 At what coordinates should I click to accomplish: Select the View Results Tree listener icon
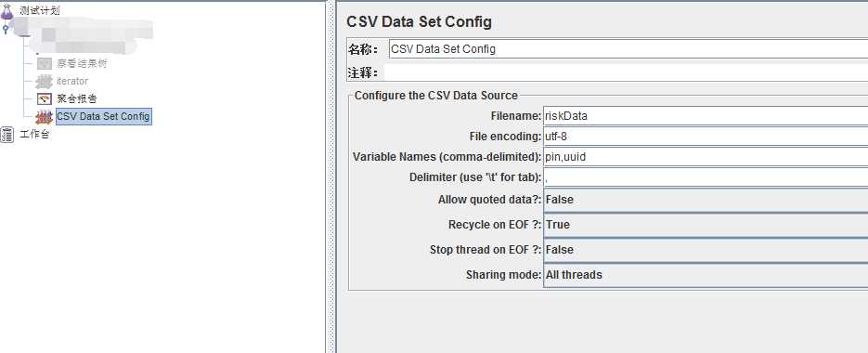45,64
